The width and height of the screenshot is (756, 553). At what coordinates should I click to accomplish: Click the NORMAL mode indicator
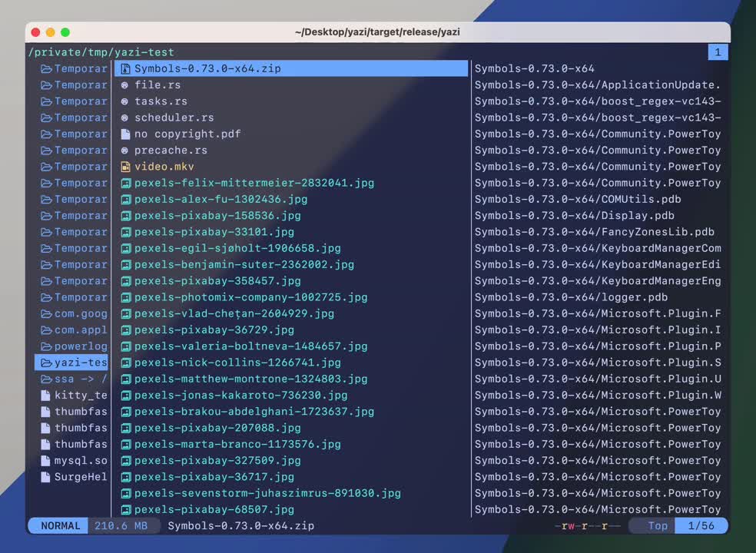[60, 525]
